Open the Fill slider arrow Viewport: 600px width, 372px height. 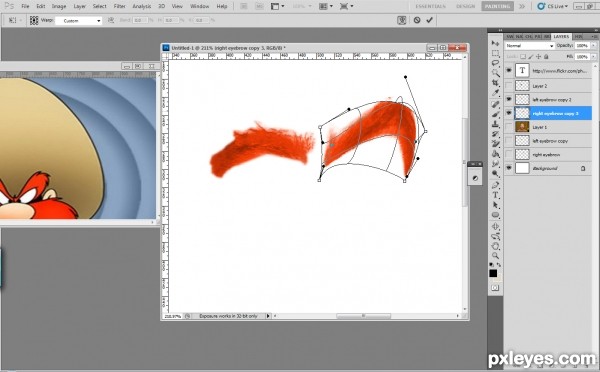pyautogui.click(x=594, y=57)
